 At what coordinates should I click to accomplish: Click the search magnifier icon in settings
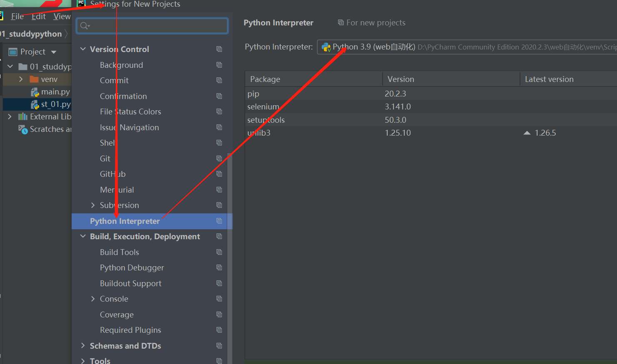tap(85, 26)
